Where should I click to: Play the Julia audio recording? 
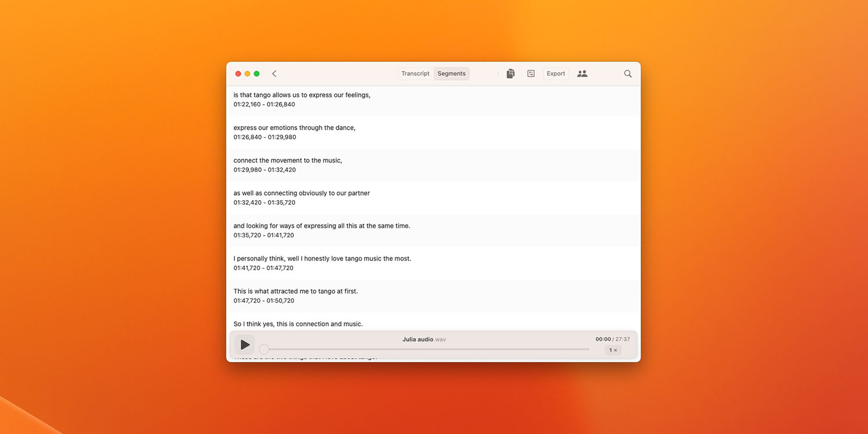click(245, 345)
